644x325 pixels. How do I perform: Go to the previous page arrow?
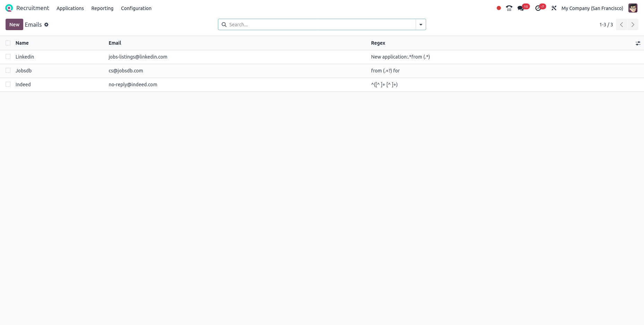pyautogui.click(x=621, y=25)
